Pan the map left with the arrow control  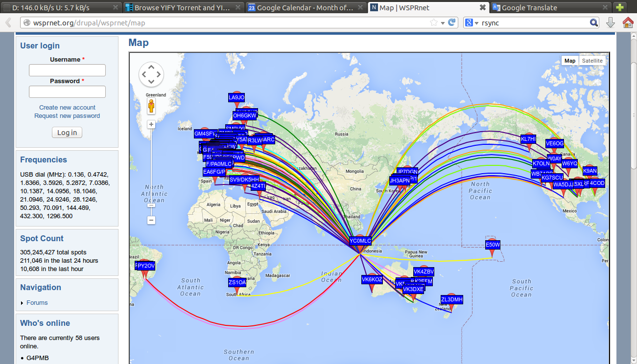[144, 74]
